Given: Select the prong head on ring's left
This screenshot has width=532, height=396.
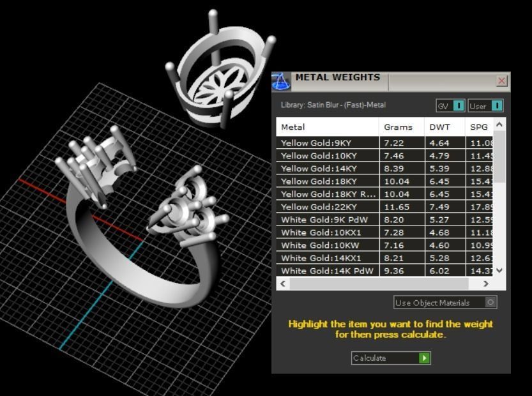Looking at the screenshot, I should click(96, 166).
